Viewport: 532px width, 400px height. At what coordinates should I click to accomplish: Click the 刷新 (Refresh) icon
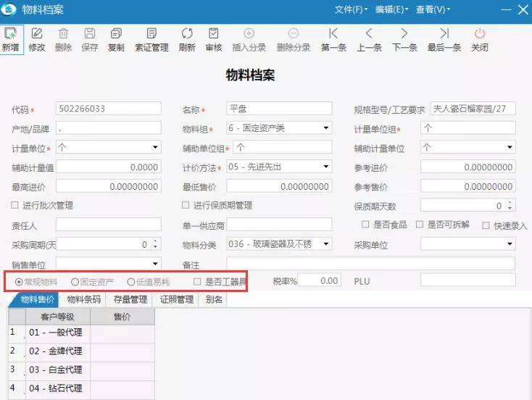pyautogui.click(x=187, y=34)
